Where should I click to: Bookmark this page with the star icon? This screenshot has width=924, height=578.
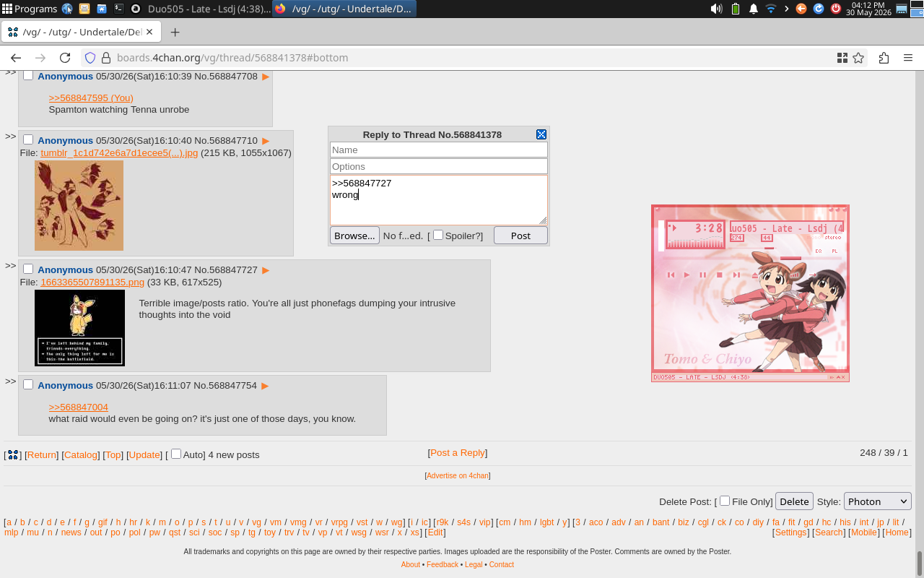[858, 58]
